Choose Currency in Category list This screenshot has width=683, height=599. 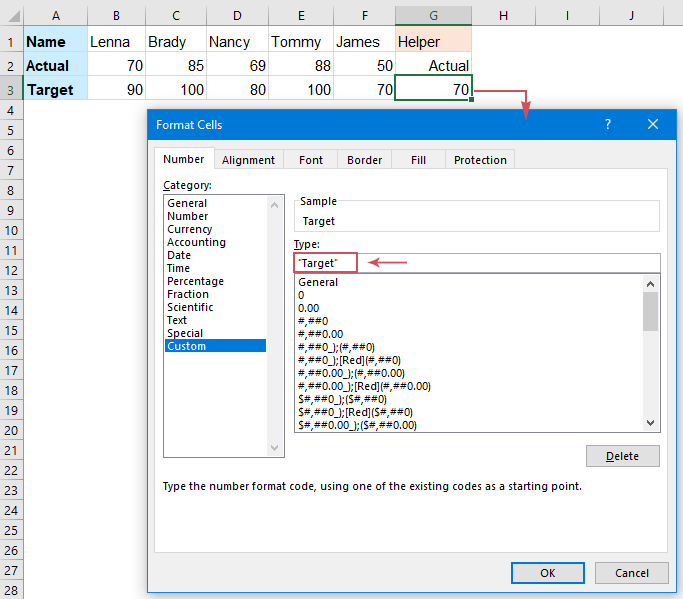189,229
